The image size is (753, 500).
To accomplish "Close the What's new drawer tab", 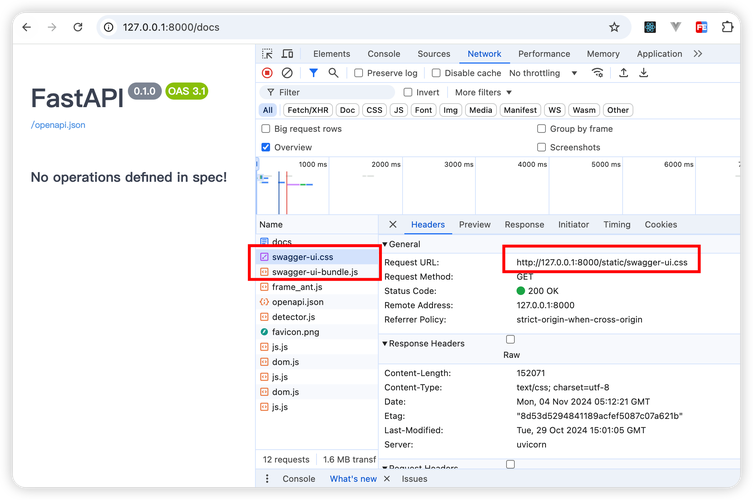I will 387,479.
